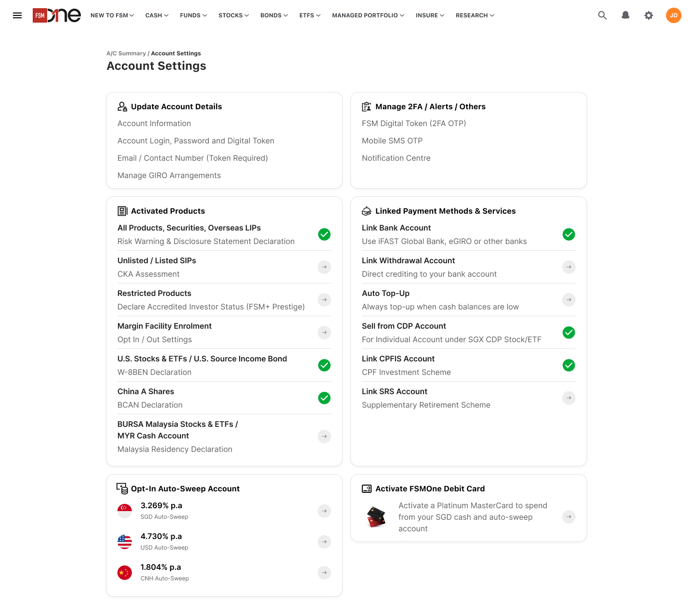Click the settings gear icon
693x616 pixels.
(649, 15)
